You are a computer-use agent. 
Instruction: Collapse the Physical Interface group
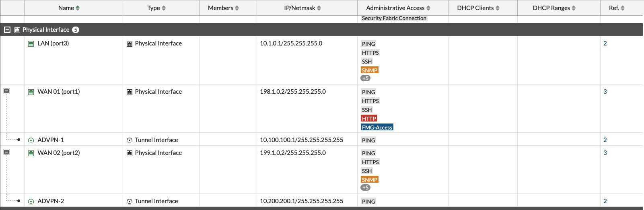[7, 30]
